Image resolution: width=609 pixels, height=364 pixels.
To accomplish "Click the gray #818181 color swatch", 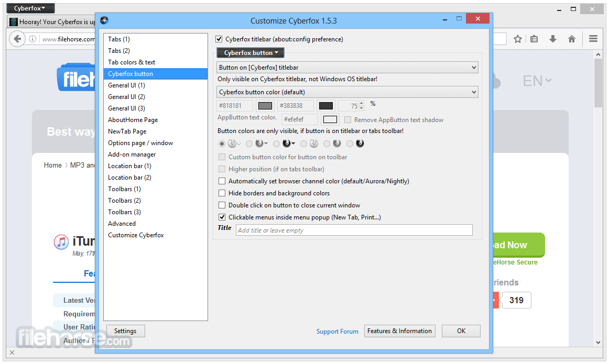I will pyautogui.click(x=265, y=106).
